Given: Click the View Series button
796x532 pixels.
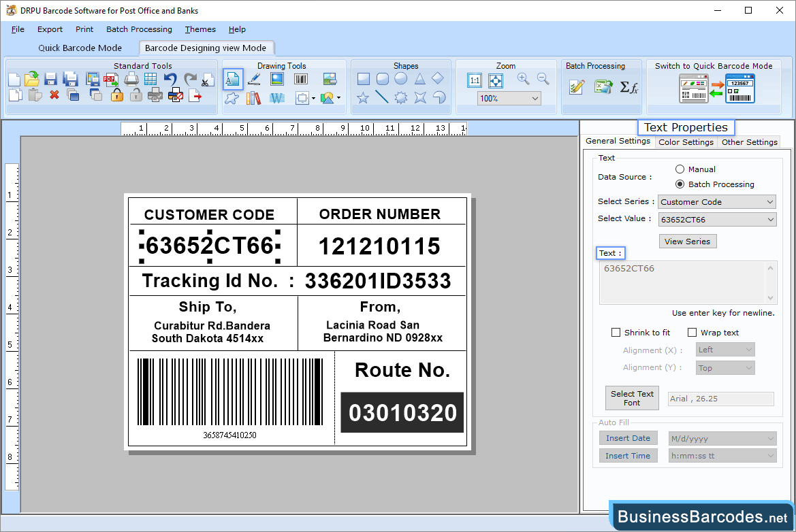Looking at the screenshot, I should tap(687, 242).
